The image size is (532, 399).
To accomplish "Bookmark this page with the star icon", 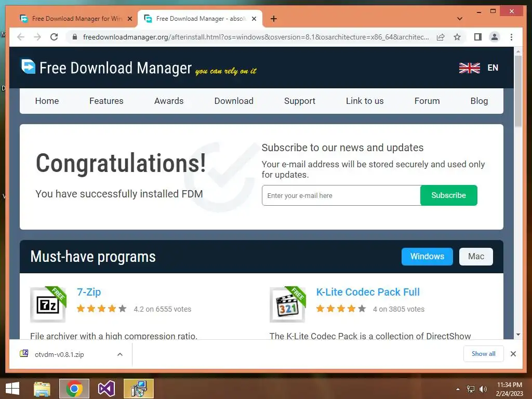I will 457,37.
